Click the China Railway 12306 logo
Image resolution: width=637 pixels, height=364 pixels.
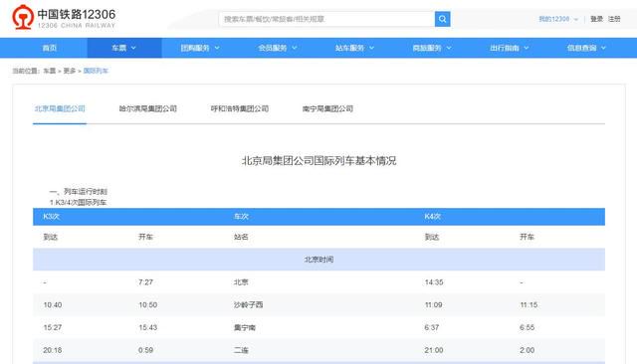64,18
